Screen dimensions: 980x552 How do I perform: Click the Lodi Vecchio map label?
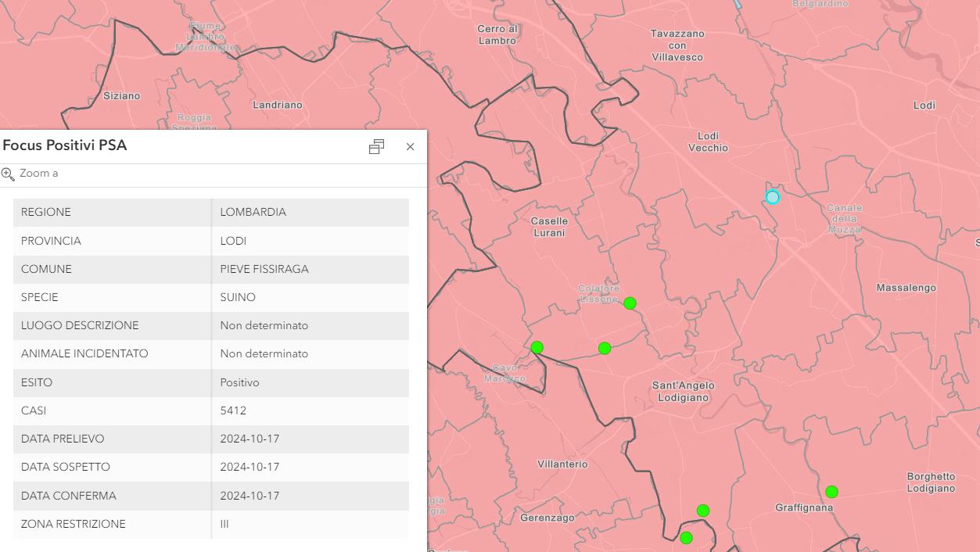[x=708, y=142]
